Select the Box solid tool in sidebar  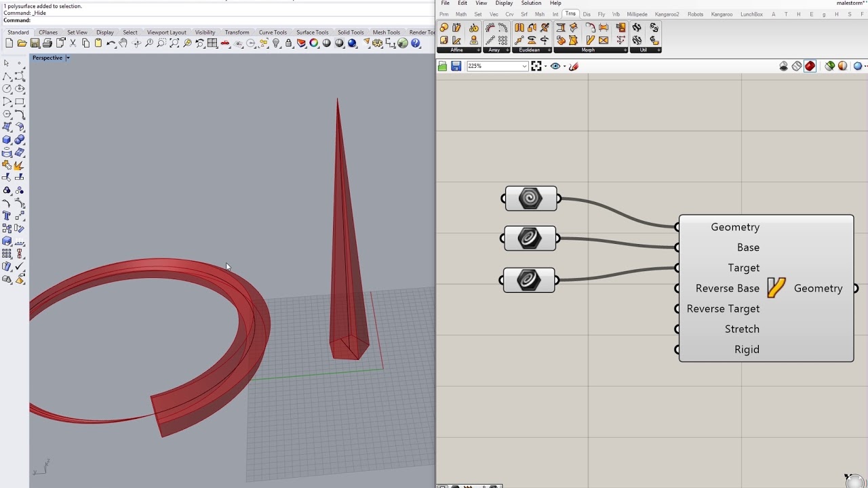tap(7, 140)
